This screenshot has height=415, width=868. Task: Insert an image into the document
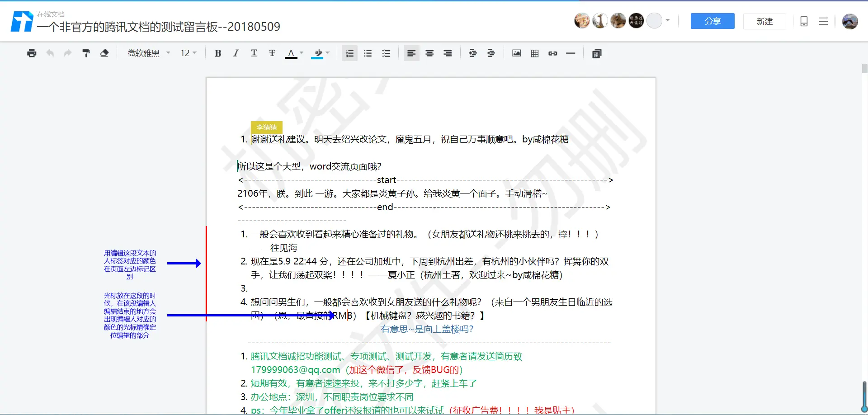[x=516, y=53]
